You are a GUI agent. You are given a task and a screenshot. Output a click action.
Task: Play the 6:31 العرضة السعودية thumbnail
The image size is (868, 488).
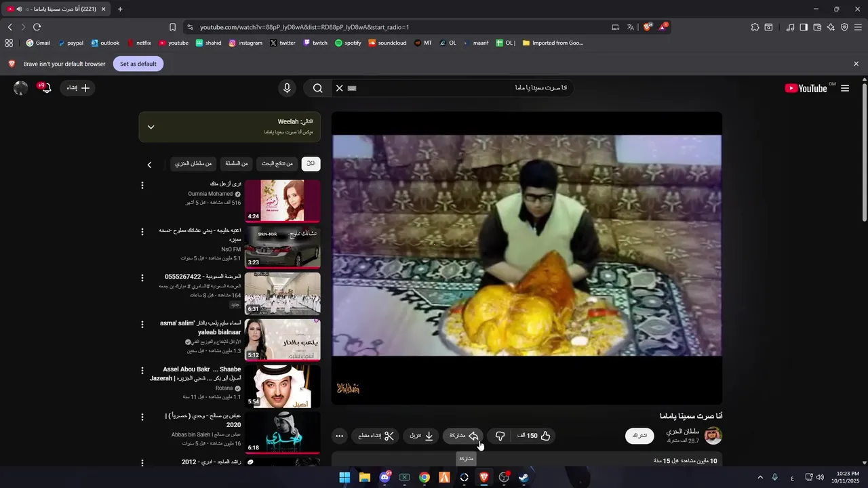[x=282, y=293]
